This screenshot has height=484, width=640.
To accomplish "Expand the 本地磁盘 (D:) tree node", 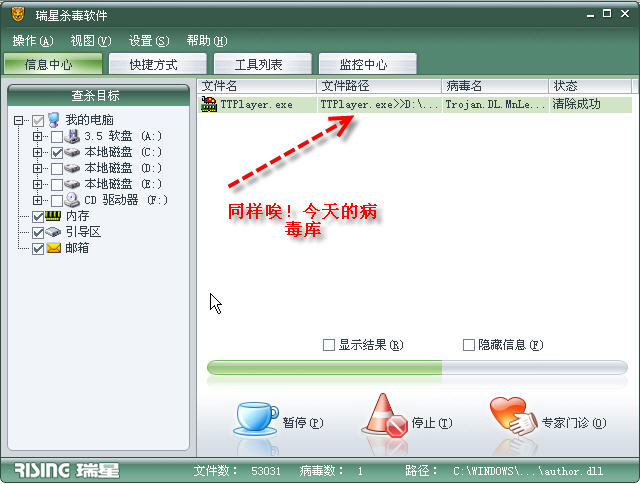I will (x=38, y=168).
